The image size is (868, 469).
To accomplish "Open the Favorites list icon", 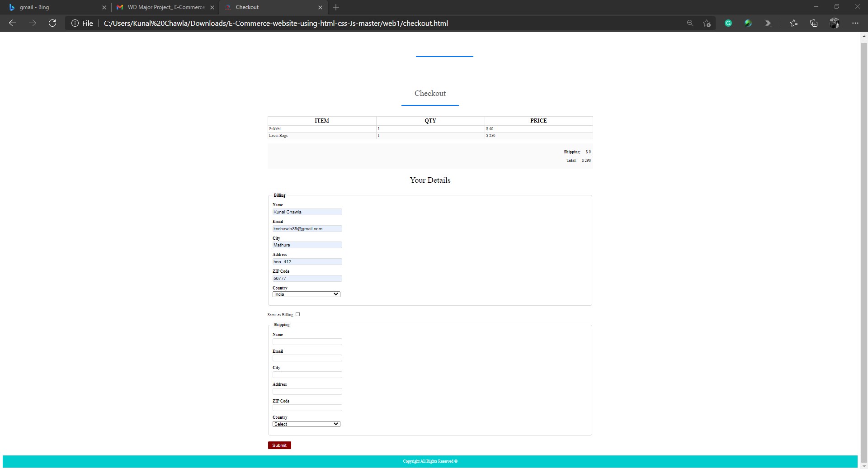I will [794, 23].
